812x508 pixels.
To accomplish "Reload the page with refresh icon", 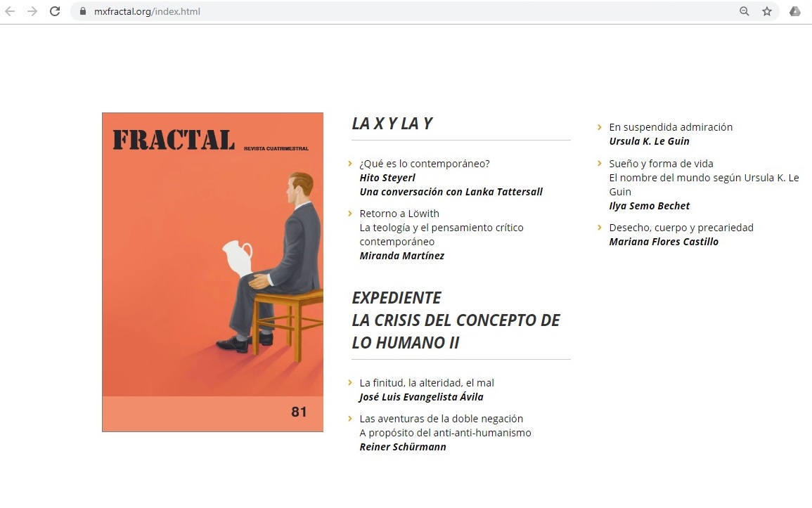I will tap(55, 11).
